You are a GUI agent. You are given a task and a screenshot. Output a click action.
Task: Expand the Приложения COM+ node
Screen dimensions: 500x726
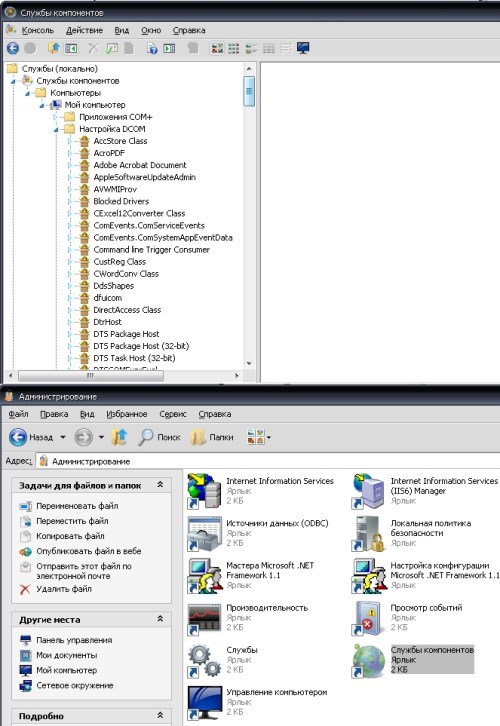[55, 117]
